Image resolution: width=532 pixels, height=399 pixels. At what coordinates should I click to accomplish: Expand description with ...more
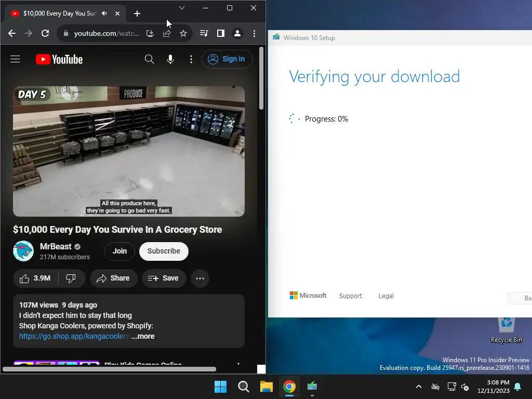143,336
